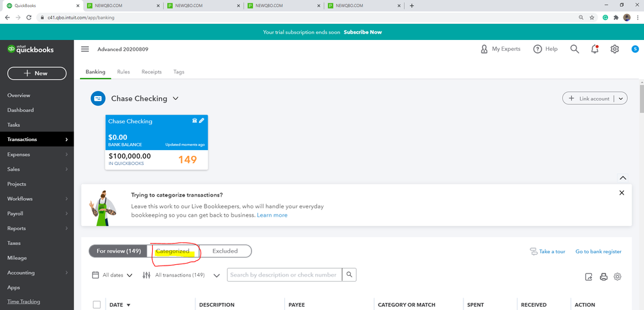Switch to the Tags tab
Image resolution: width=644 pixels, height=310 pixels.
coord(179,72)
